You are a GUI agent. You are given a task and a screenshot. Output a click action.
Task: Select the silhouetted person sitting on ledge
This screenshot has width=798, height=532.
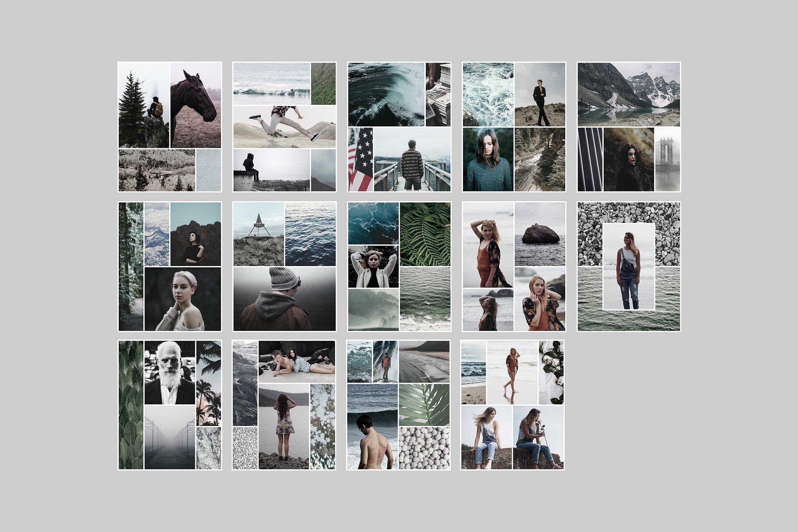click(x=271, y=170)
